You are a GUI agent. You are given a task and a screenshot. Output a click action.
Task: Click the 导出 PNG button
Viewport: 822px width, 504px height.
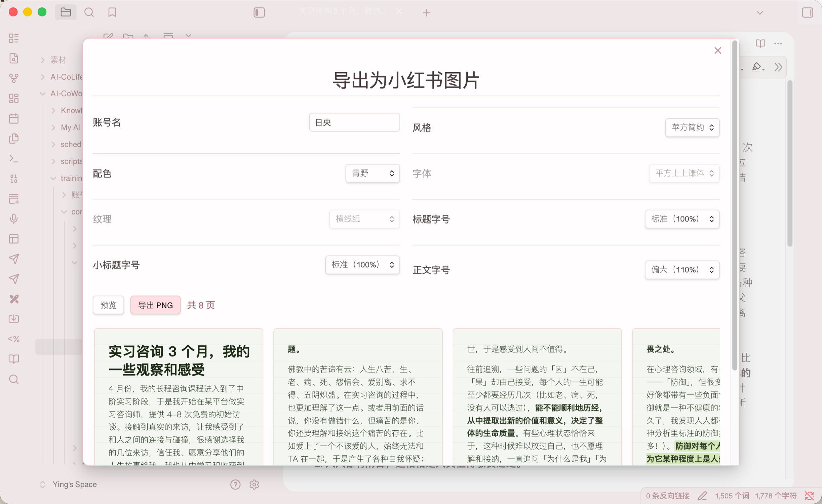pyautogui.click(x=155, y=305)
